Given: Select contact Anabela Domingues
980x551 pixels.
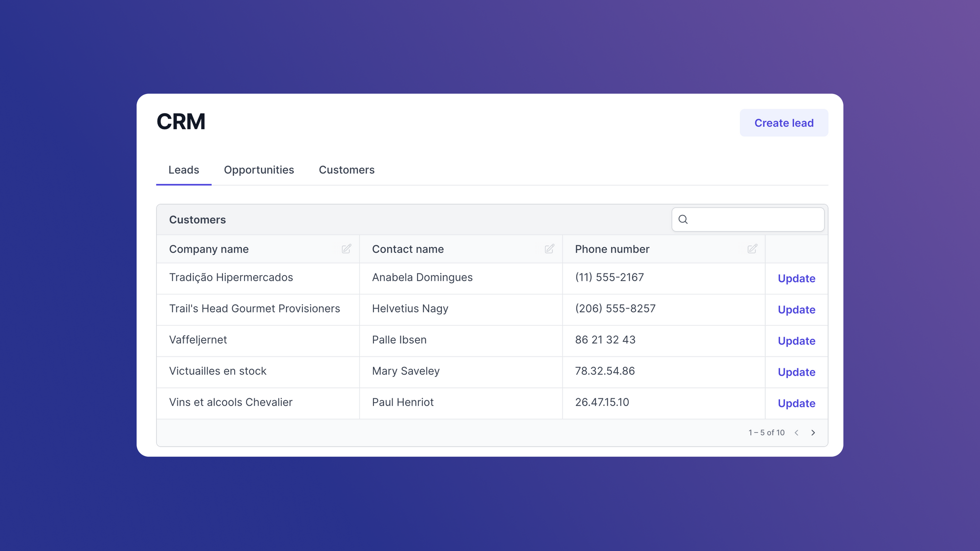Looking at the screenshot, I should tap(422, 277).
